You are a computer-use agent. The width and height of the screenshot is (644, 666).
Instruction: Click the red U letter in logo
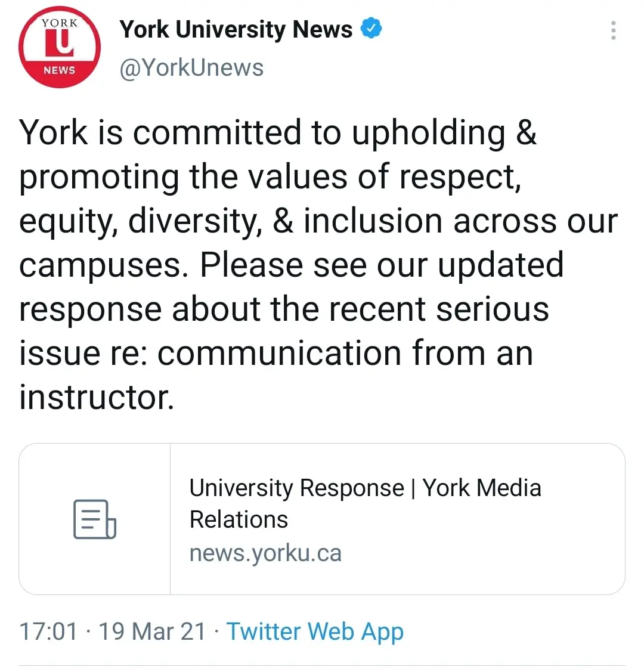click(60, 44)
